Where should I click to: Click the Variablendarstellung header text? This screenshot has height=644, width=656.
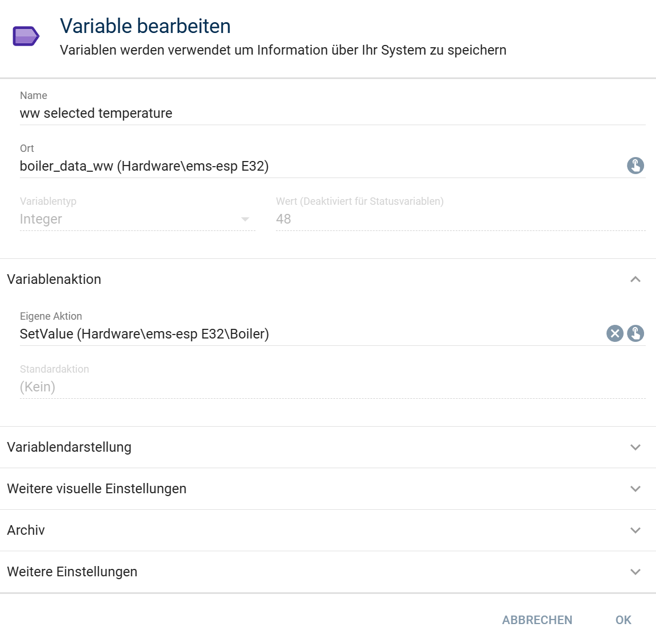coord(69,447)
